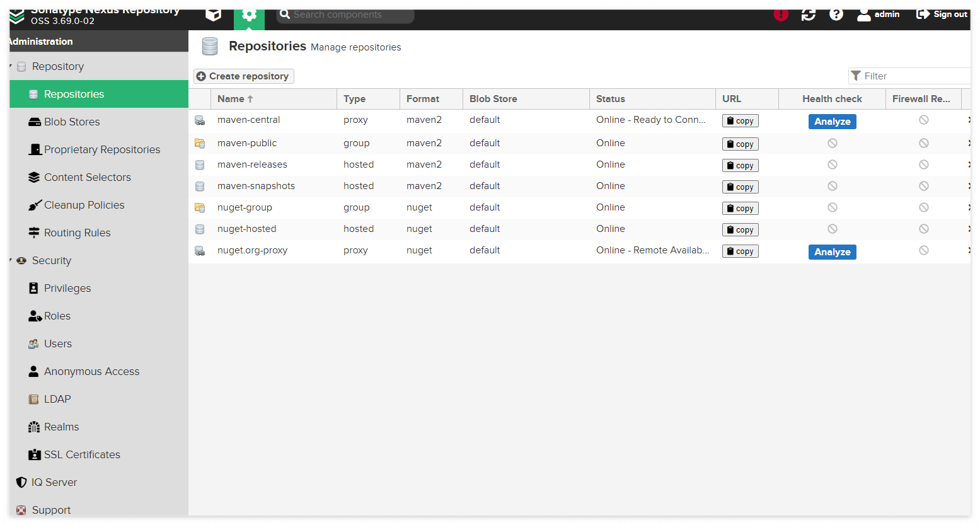The image size is (980, 525).
Task: Click the Health check column header
Action: (x=832, y=99)
